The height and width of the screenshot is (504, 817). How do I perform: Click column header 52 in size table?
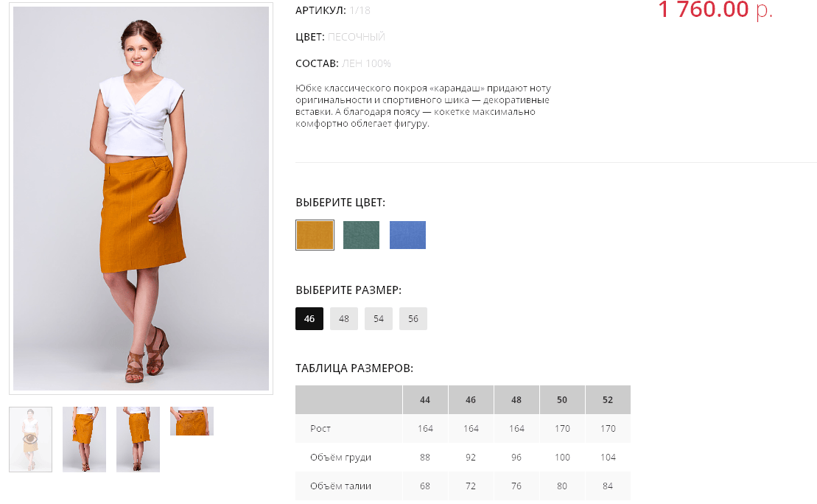[608, 400]
